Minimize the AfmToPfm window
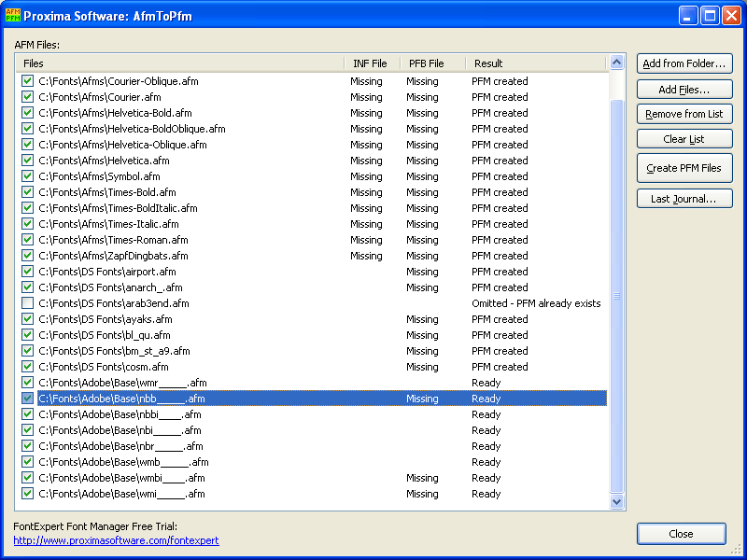This screenshot has width=747, height=560. pyautogui.click(x=687, y=16)
